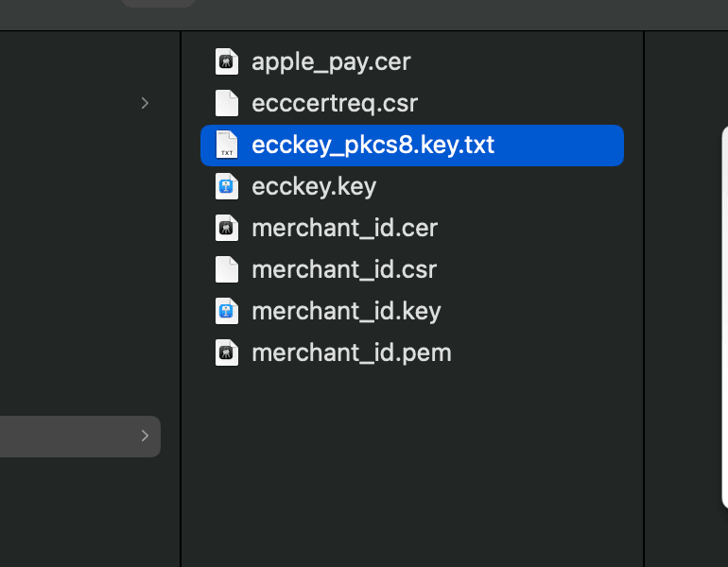Click the blank ecccertreq.csr file icon
Viewport: 728px width, 567px height.
tap(227, 103)
